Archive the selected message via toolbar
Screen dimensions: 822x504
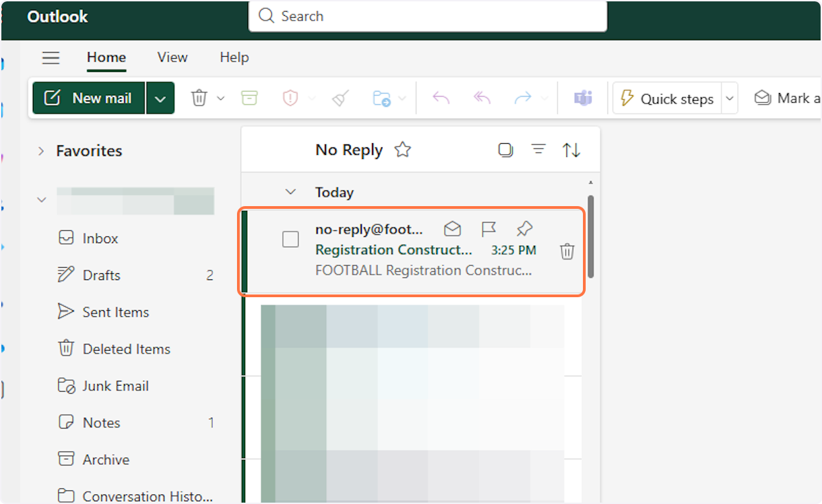point(249,99)
